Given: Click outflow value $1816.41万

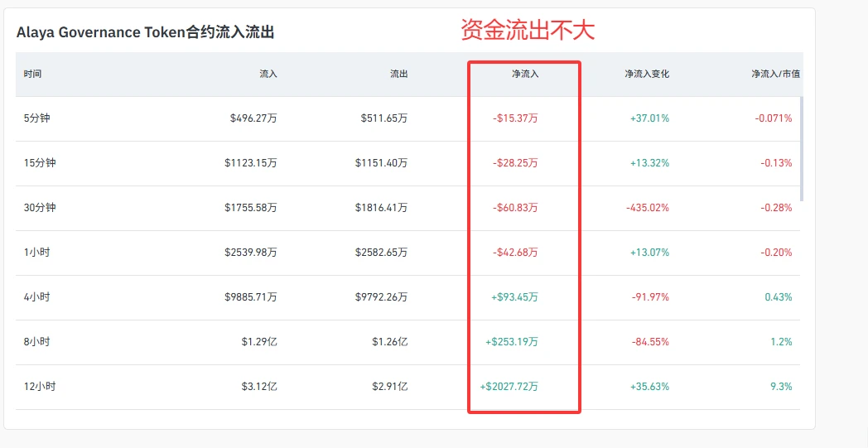Looking at the screenshot, I should (382, 208).
